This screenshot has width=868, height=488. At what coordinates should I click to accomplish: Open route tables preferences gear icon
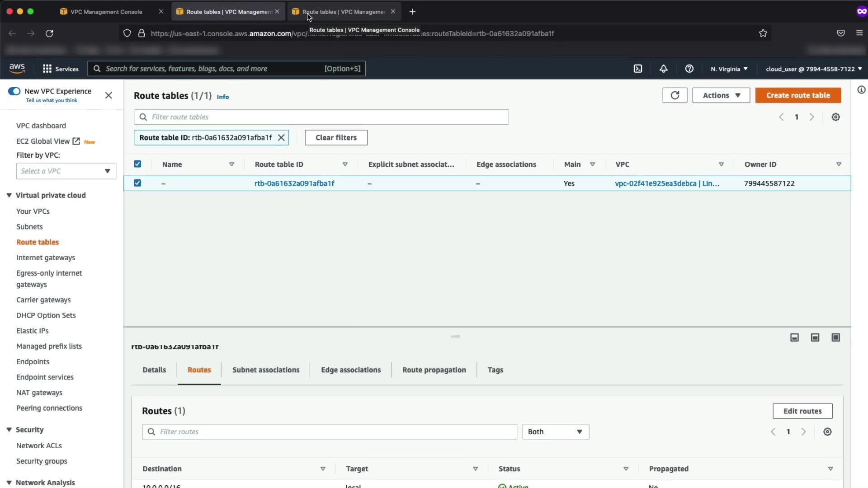pyautogui.click(x=835, y=117)
